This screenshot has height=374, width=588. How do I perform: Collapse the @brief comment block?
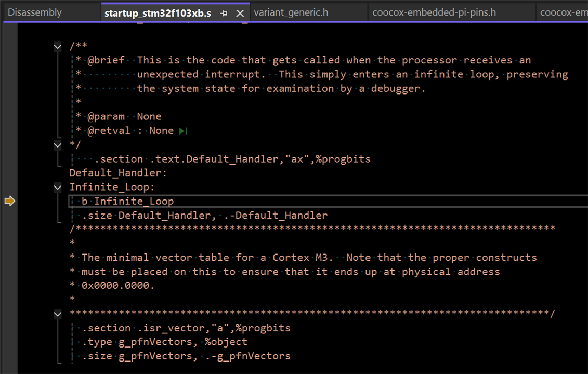coord(58,46)
